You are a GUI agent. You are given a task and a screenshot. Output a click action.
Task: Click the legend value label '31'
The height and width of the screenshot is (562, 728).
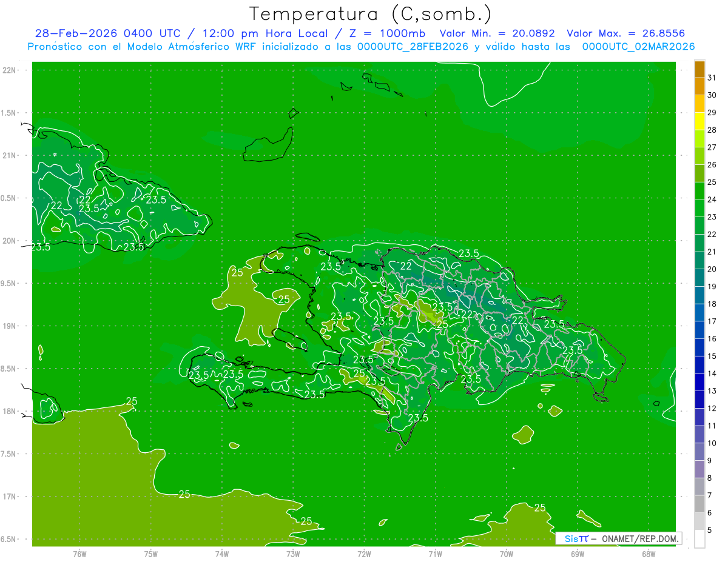pos(712,78)
